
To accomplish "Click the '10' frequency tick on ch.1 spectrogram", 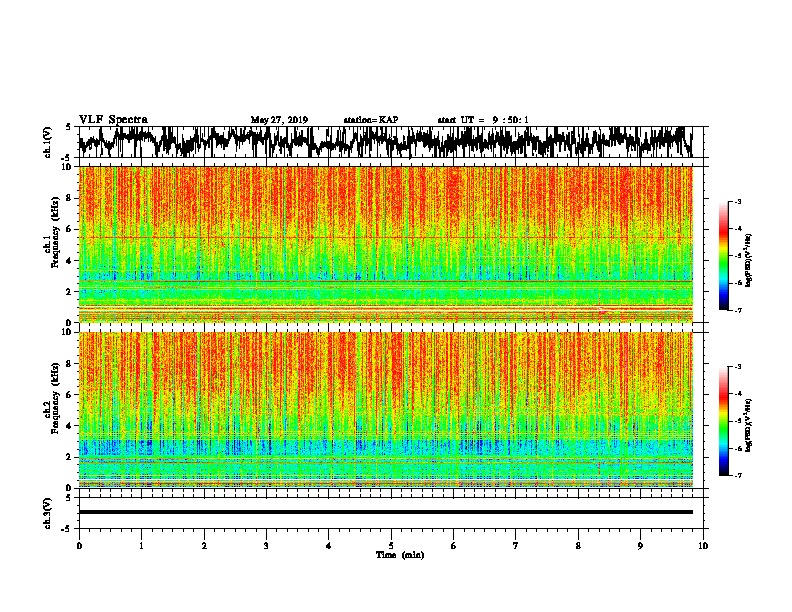I will click(x=67, y=167).
